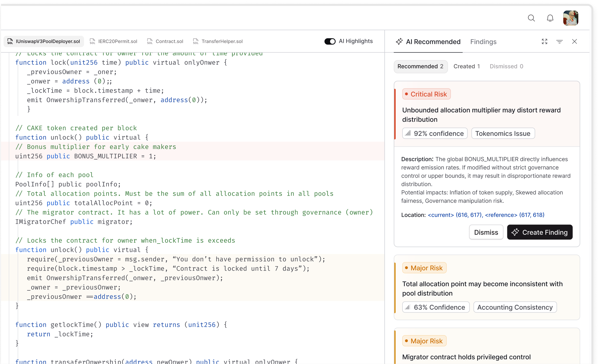The width and height of the screenshot is (600, 364).
Task: Toggle the AI Highlights switch
Action: coord(330,41)
